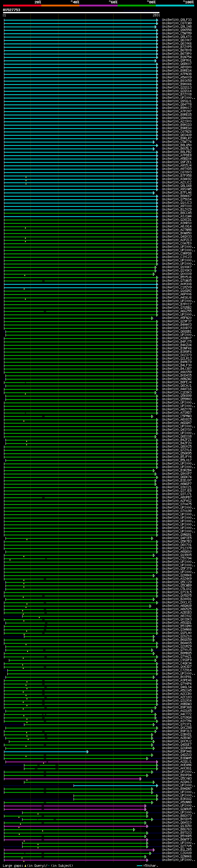
Task: Select the UniRef100_A8YQV0 label
Action: 177,67
